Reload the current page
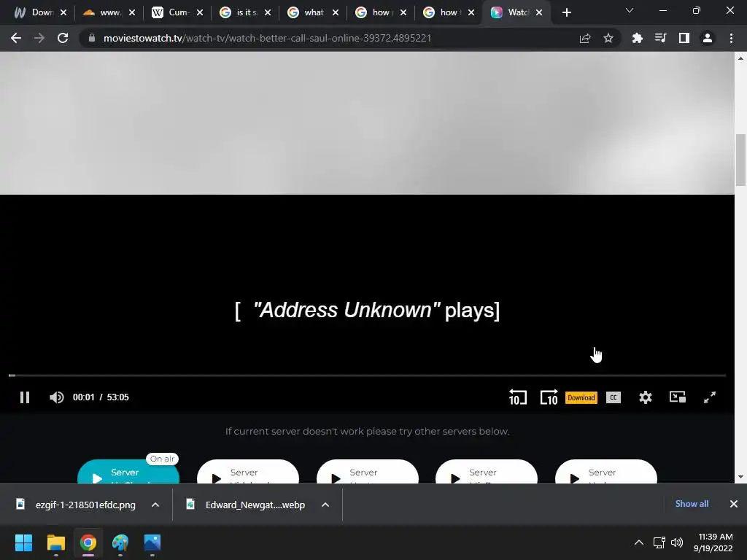 [x=63, y=38]
